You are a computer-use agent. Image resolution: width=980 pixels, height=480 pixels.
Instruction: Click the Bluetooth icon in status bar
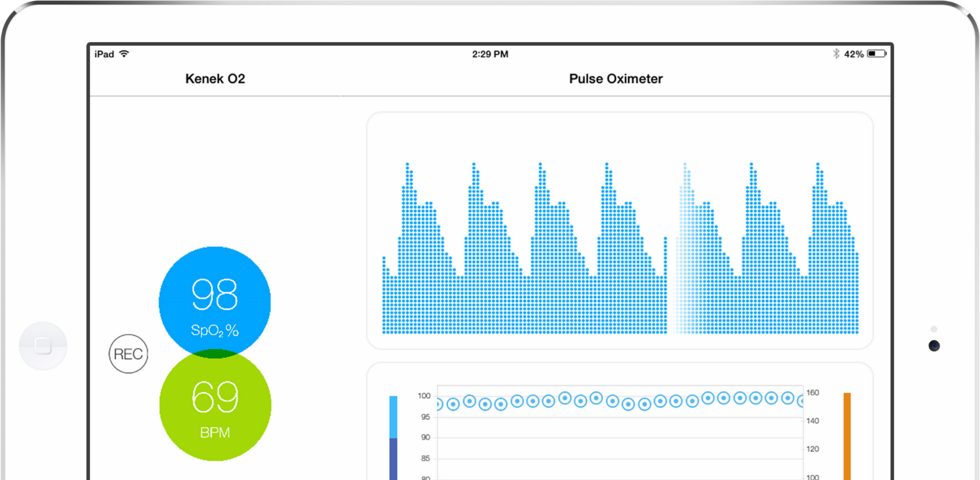[836, 54]
